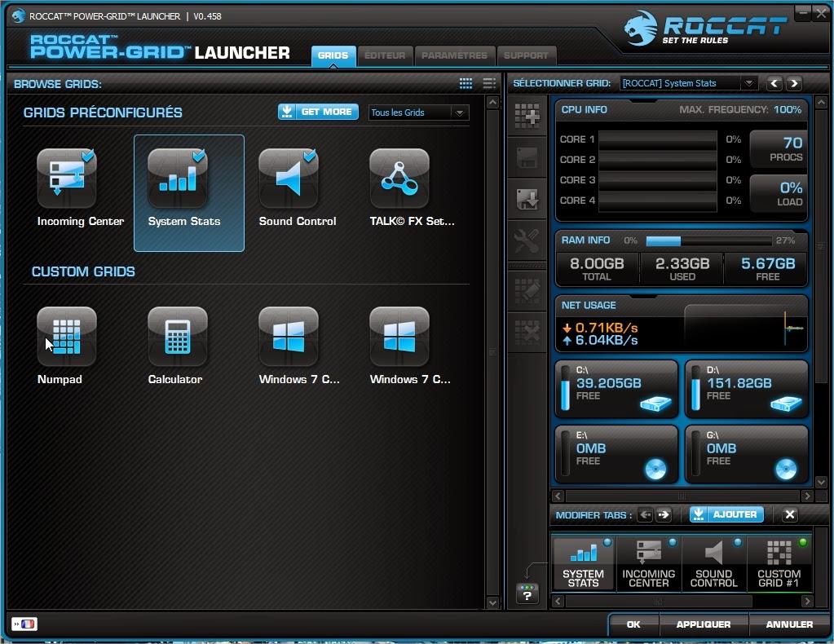The height and width of the screenshot is (644, 834).
Task: Select the wrench-and-pencil tools icon
Action: (x=527, y=240)
